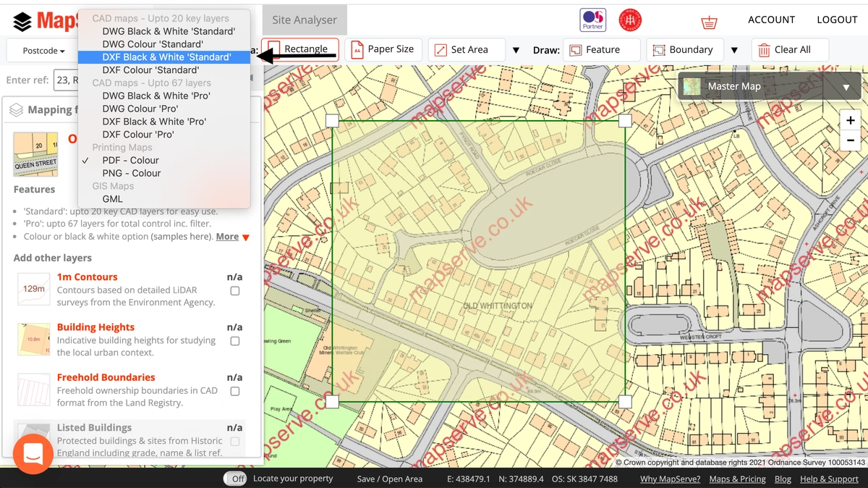Click the Building Heights thumbnail
The image size is (868, 488).
(34, 339)
